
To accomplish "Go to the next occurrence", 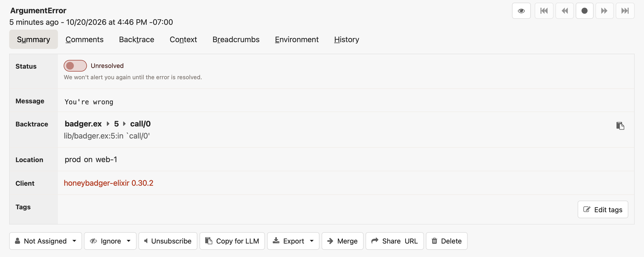I will (x=605, y=11).
